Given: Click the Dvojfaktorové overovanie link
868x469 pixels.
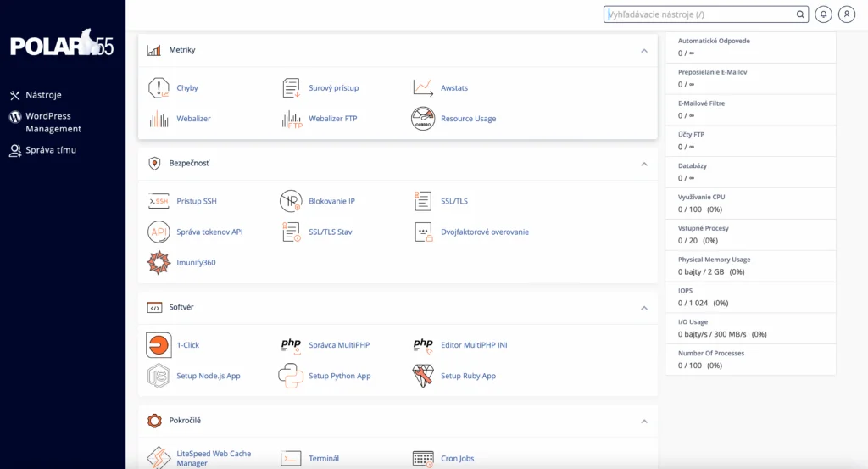Looking at the screenshot, I should (485, 232).
